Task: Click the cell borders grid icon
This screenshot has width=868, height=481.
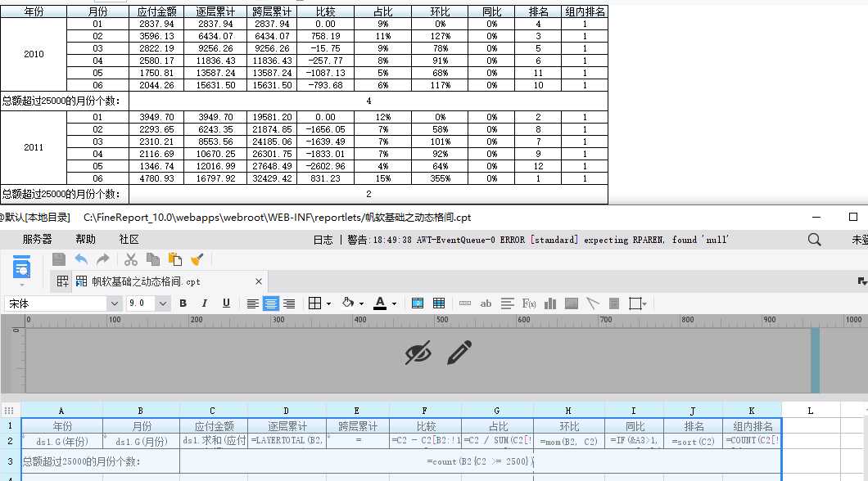Action: (x=314, y=303)
